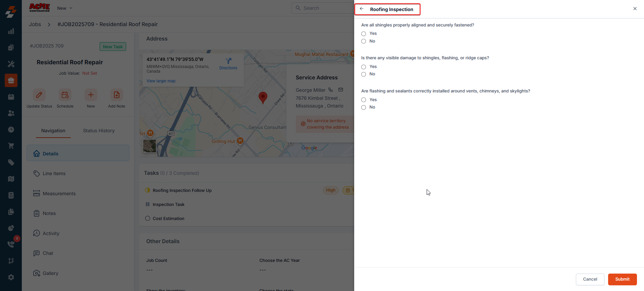Open the price tag sidebar icon
The height and width of the screenshot is (291, 644).
(x=11, y=162)
